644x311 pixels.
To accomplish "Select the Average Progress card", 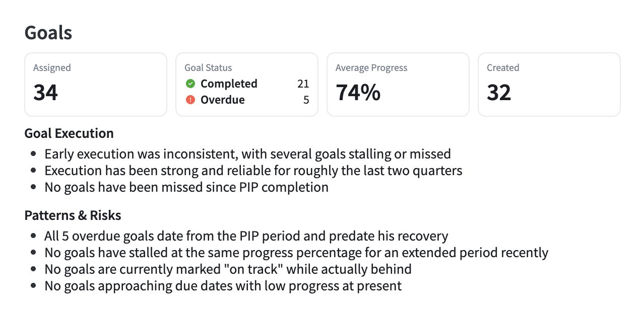I will [398, 85].
